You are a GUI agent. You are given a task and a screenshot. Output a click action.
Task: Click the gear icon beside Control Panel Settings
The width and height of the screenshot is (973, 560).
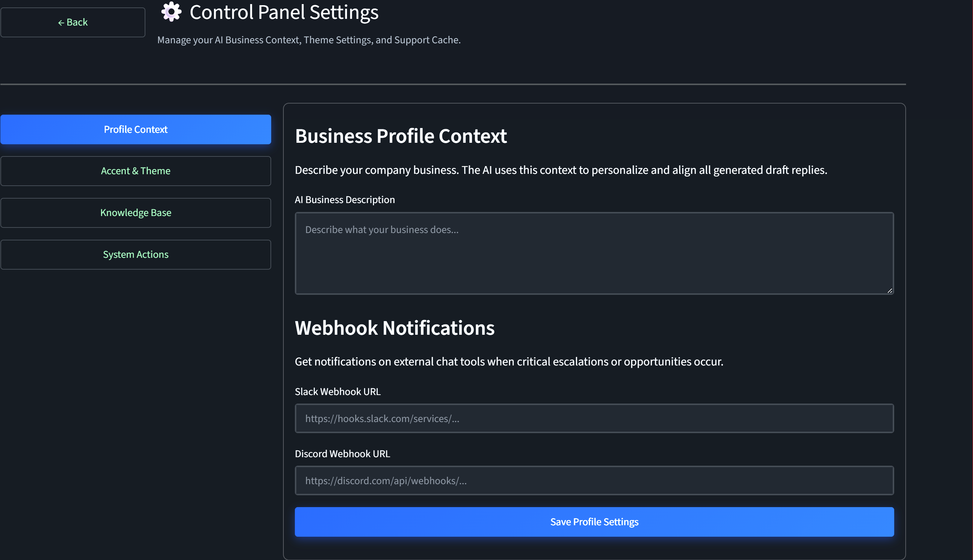coord(171,12)
